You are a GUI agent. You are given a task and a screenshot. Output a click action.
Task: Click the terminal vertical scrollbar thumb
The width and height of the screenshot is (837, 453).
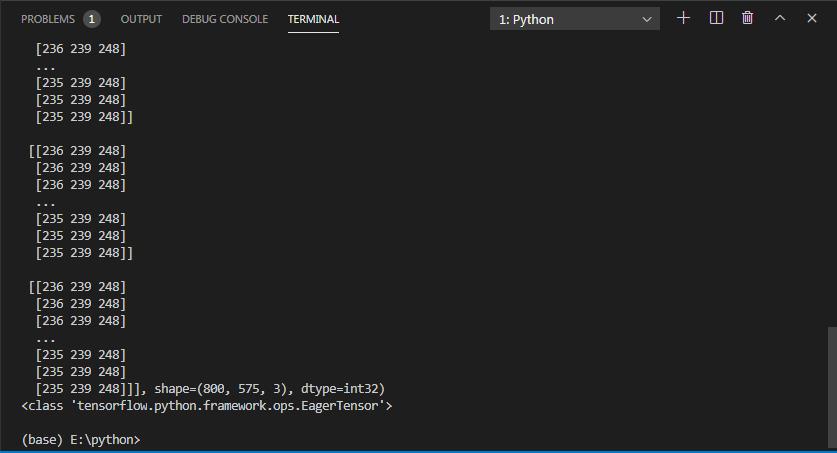(x=832, y=388)
